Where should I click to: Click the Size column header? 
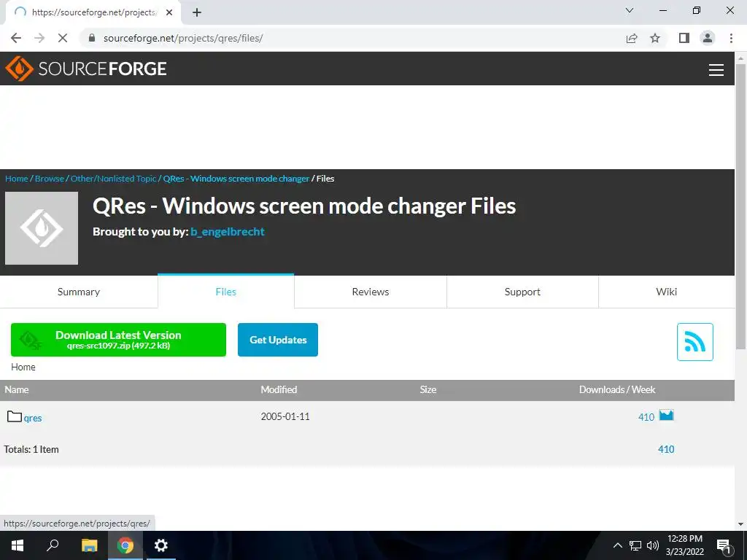coord(427,389)
